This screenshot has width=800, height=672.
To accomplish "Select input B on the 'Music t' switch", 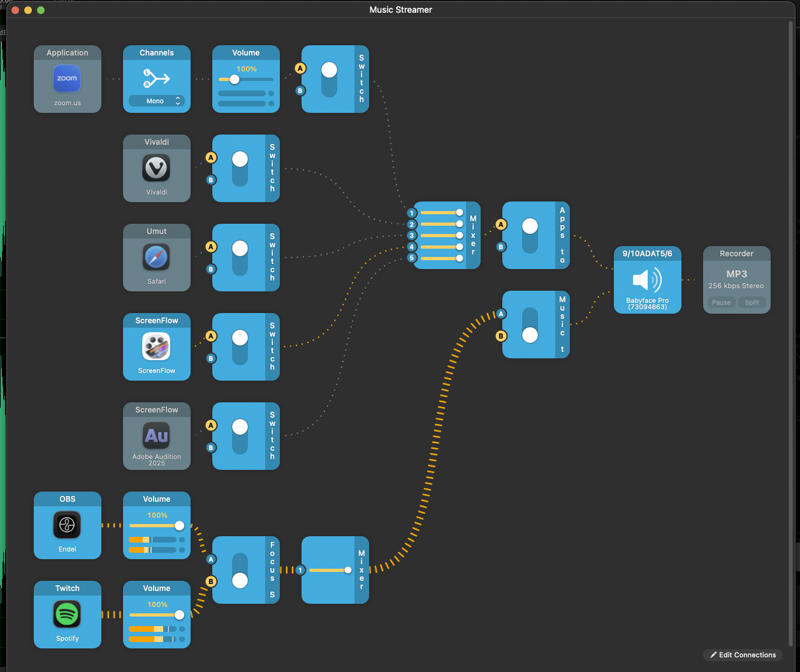I will tap(501, 336).
